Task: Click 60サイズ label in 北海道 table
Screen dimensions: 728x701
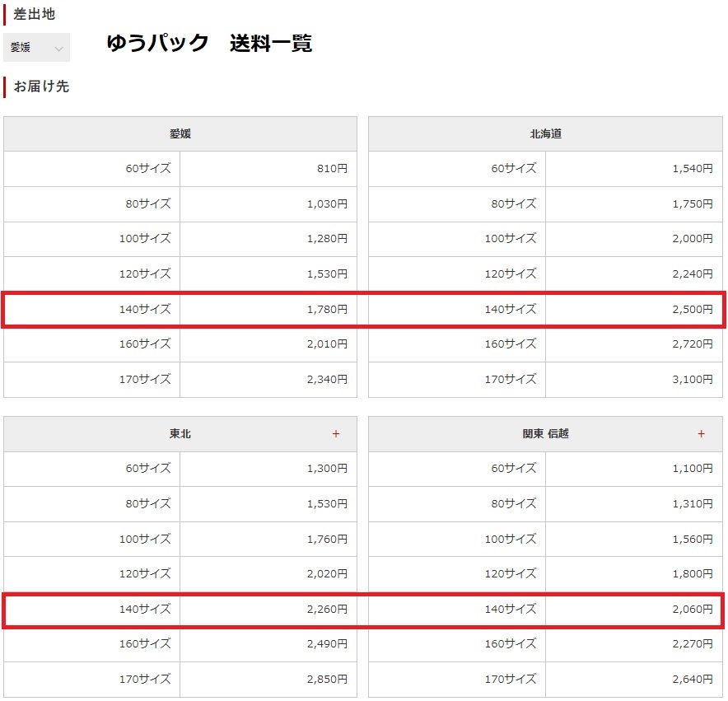Action: coord(514,168)
